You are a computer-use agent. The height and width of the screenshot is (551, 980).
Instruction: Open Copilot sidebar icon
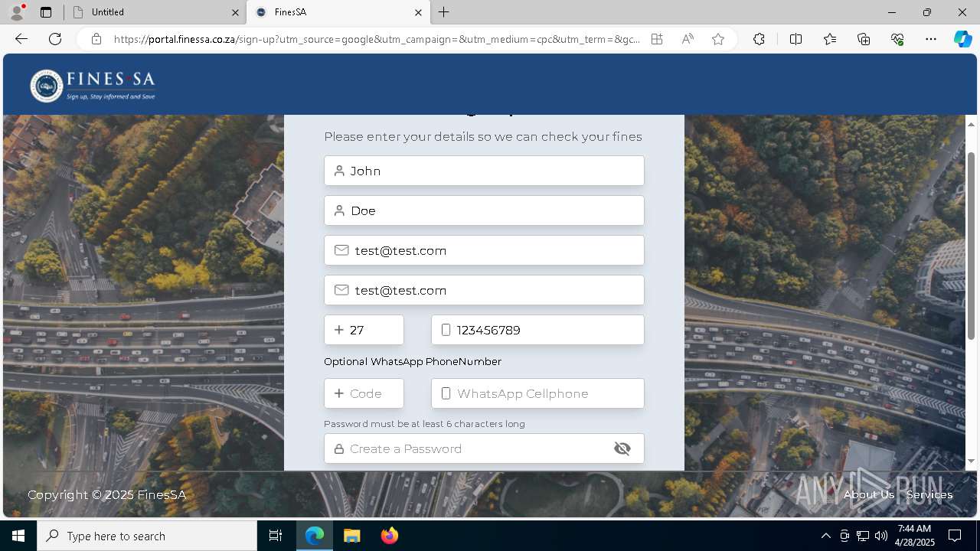point(962,39)
